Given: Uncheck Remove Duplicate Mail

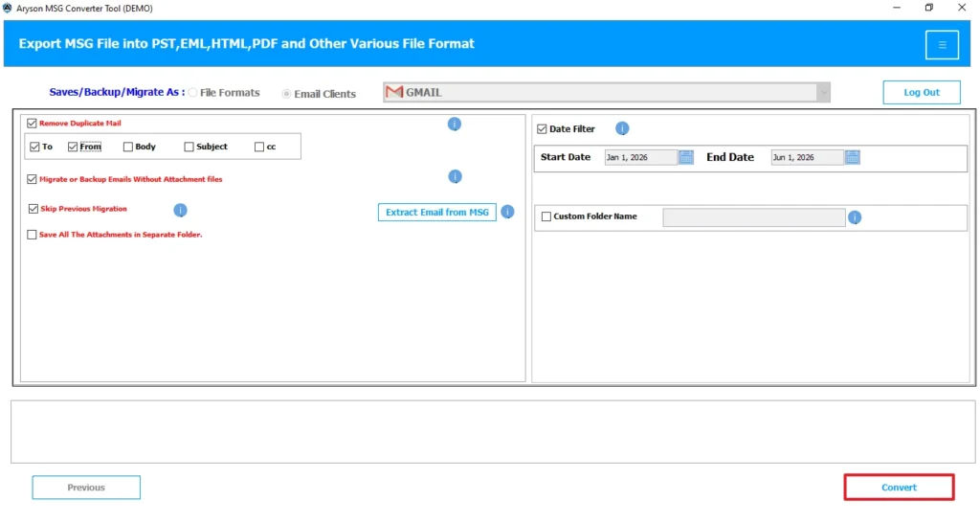Looking at the screenshot, I should click(32, 124).
